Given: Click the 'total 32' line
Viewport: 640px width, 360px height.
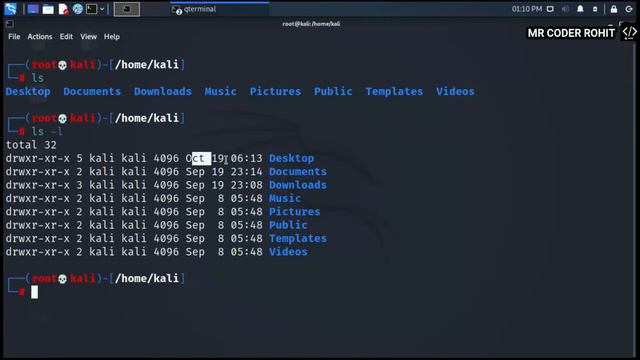Looking at the screenshot, I should (31, 145).
